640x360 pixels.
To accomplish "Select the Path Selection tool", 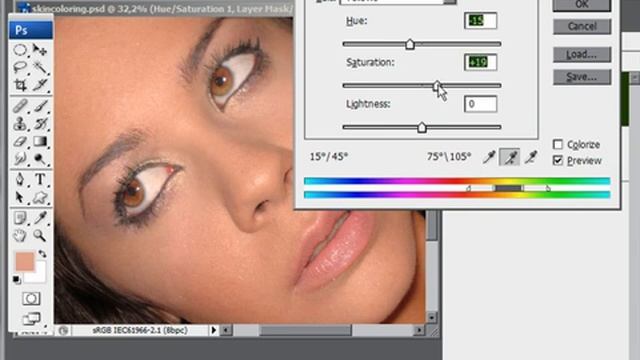I will (20, 198).
